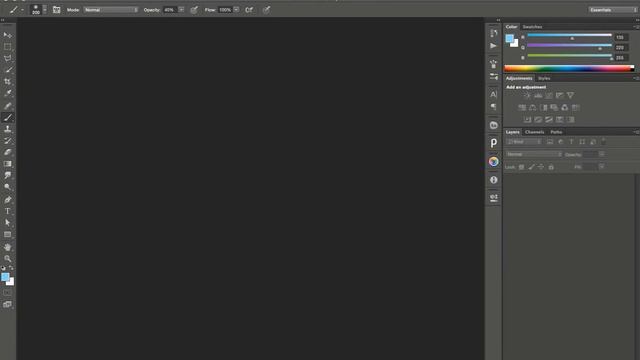Select the History Brush tool

pos(8,140)
